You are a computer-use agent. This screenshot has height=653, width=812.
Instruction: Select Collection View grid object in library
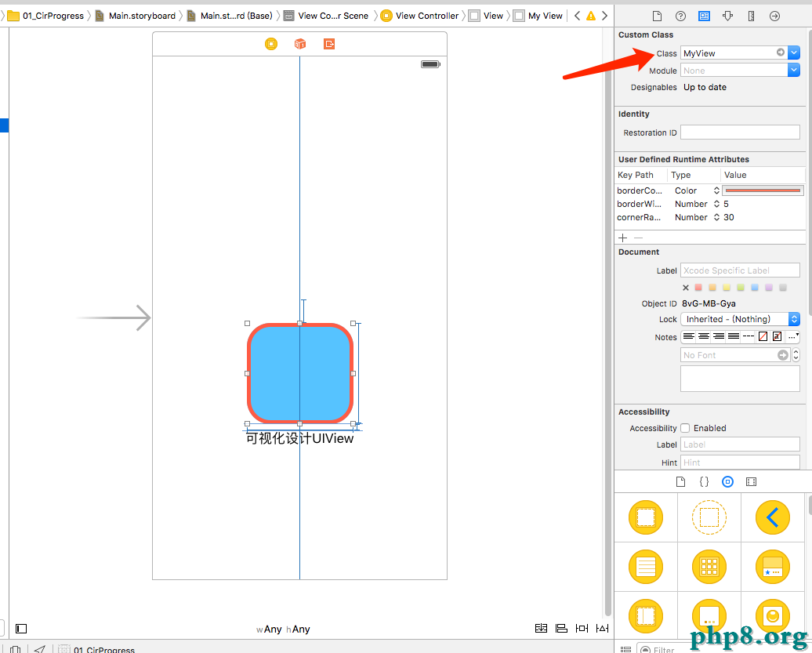pyautogui.click(x=709, y=567)
